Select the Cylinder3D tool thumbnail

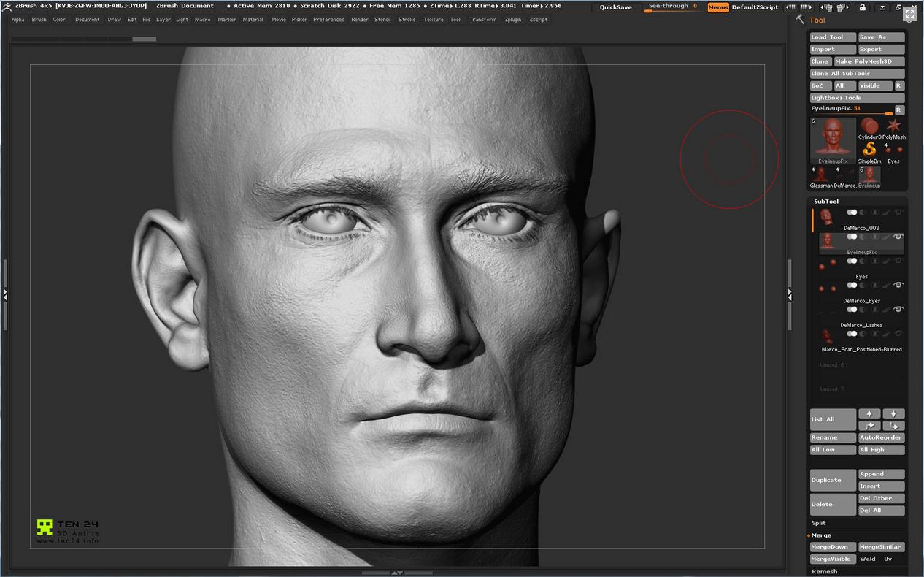(x=869, y=126)
